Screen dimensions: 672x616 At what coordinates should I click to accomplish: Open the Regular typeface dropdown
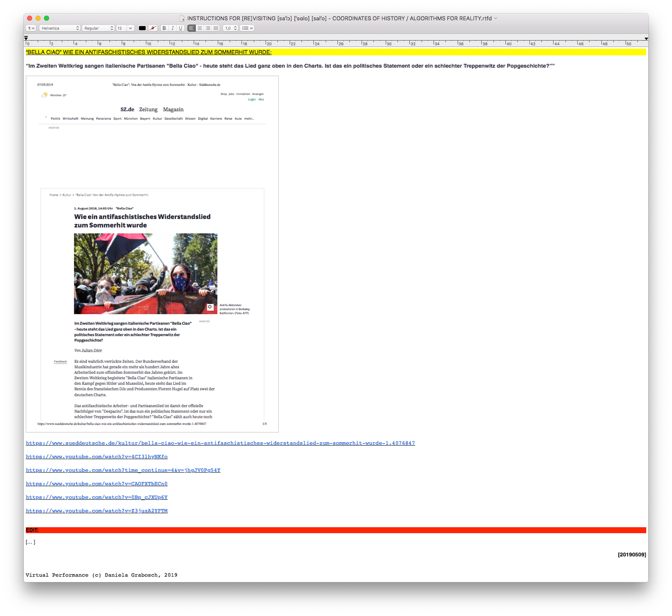98,28
